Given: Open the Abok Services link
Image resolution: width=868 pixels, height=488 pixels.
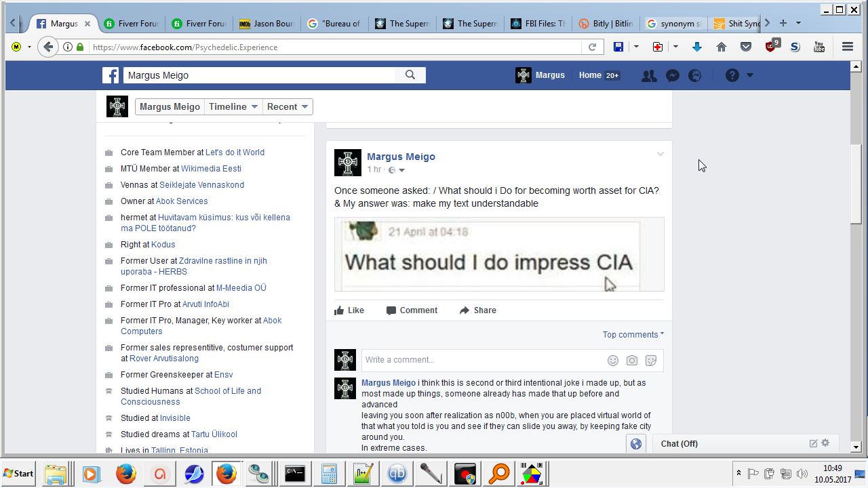Looking at the screenshot, I should tap(182, 201).
